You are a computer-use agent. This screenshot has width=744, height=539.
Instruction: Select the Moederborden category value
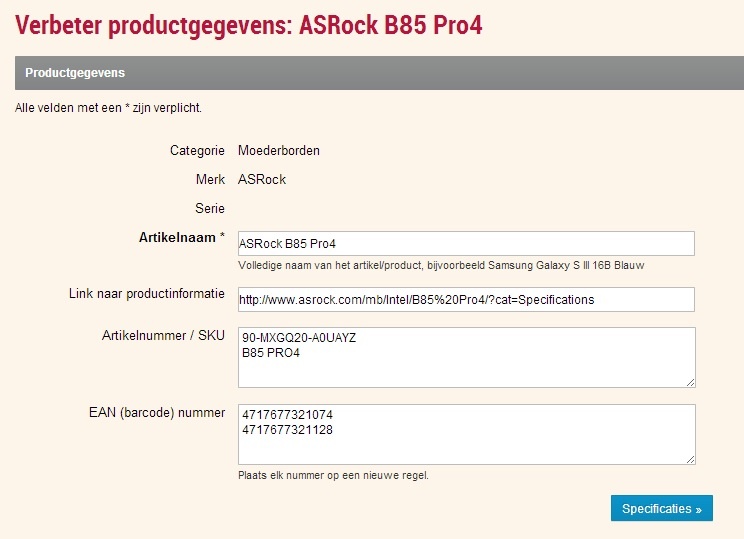279,151
